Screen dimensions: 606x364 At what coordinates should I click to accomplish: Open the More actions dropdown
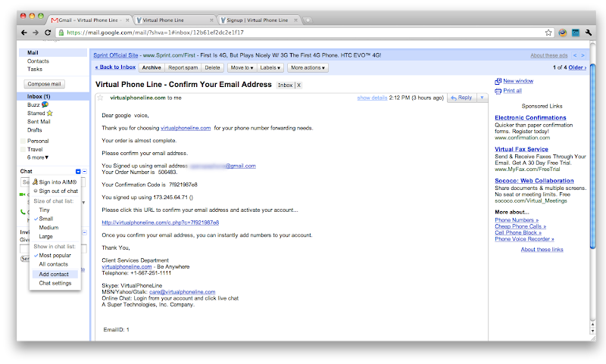[308, 68]
